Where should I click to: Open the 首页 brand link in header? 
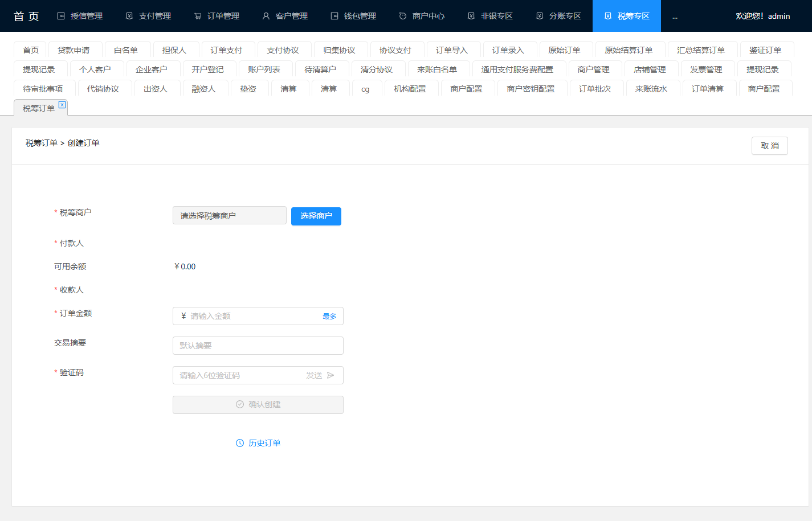pos(26,16)
